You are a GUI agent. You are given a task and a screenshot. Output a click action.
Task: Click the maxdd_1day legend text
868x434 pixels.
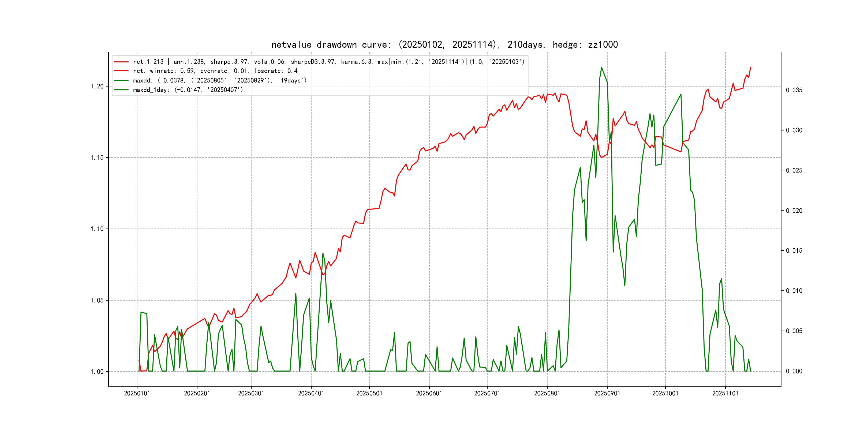(x=188, y=90)
